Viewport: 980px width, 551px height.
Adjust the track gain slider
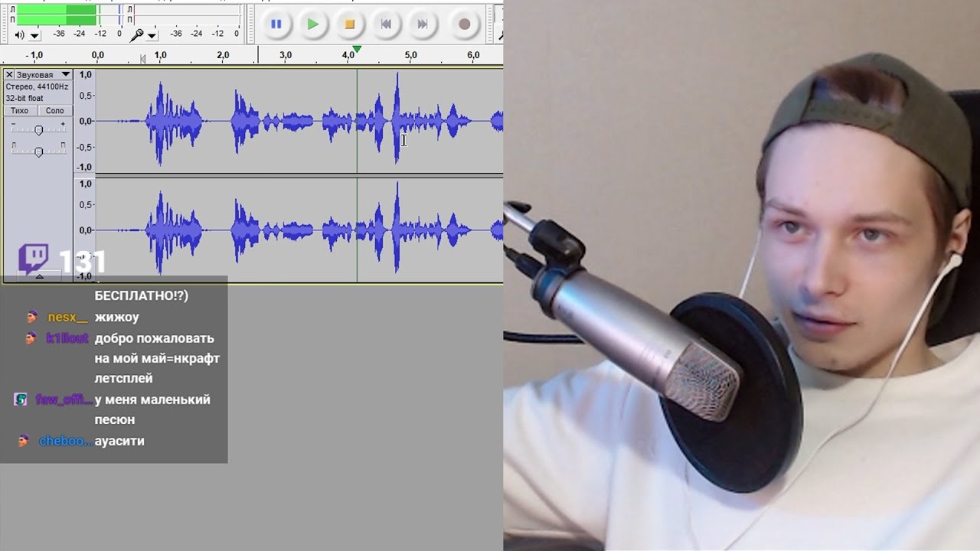[x=38, y=130]
